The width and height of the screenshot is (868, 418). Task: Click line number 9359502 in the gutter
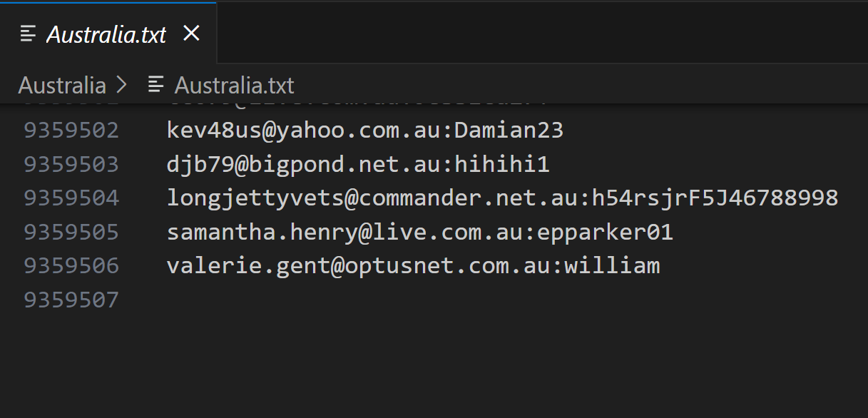point(71,130)
